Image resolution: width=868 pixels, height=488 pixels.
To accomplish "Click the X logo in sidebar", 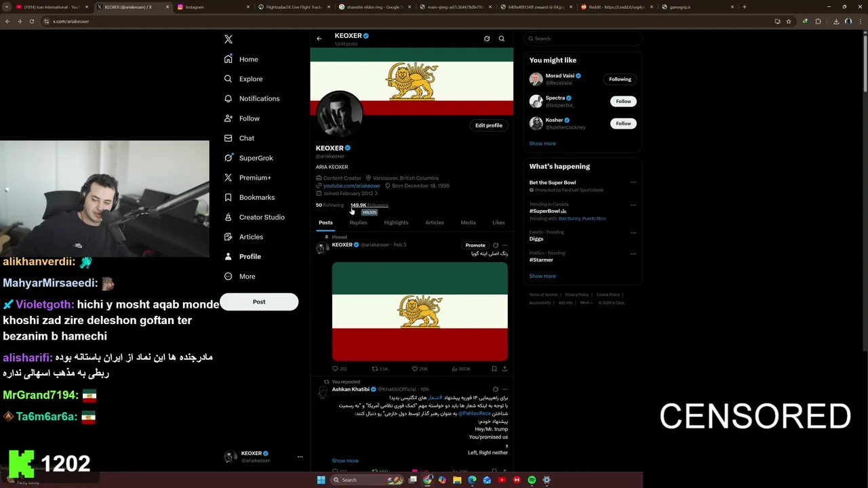I will 229,39.
